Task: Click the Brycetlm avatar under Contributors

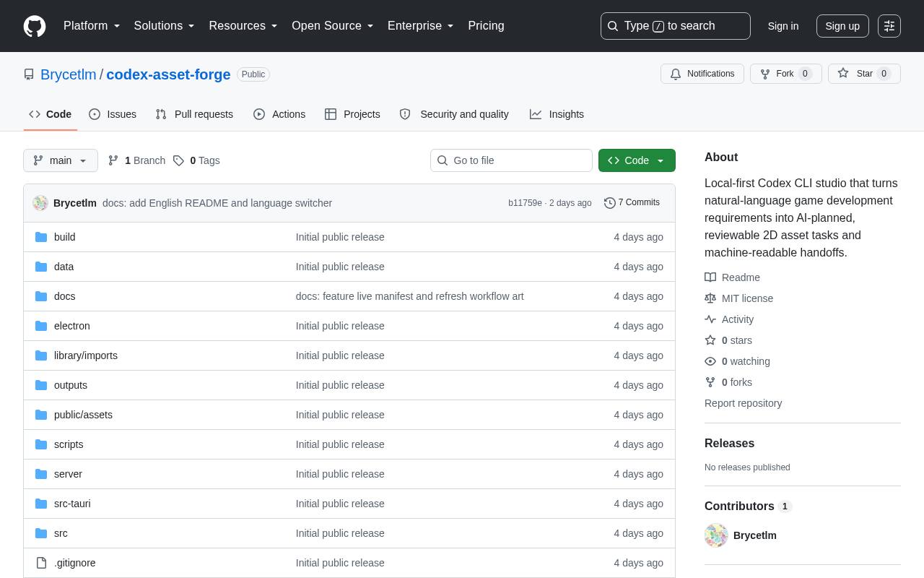Action: click(x=716, y=535)
